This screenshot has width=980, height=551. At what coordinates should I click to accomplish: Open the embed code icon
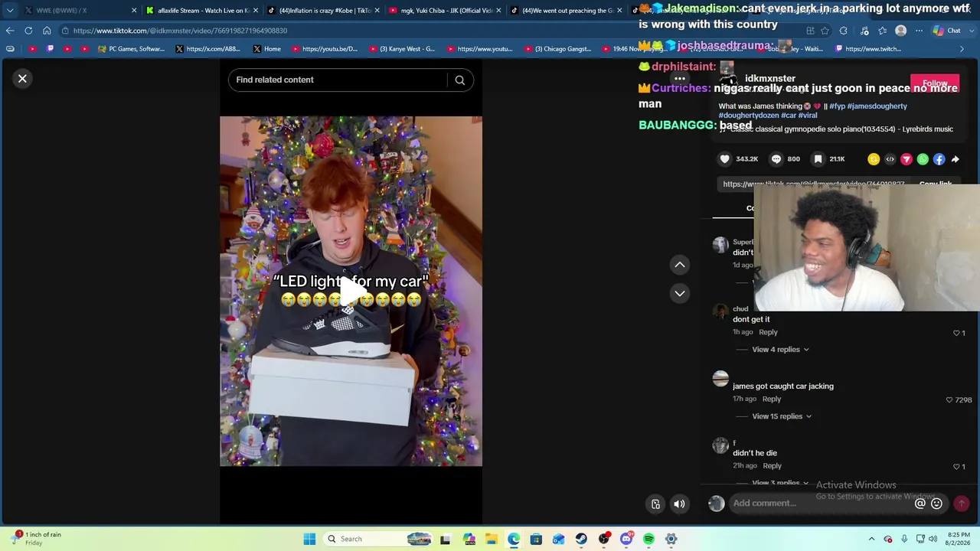coord(890,159)
